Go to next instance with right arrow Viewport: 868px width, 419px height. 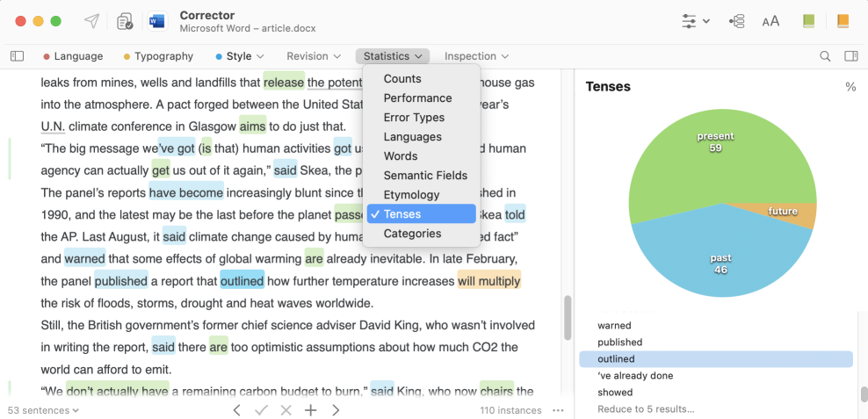pyautogui.click(x=336, y=410)
